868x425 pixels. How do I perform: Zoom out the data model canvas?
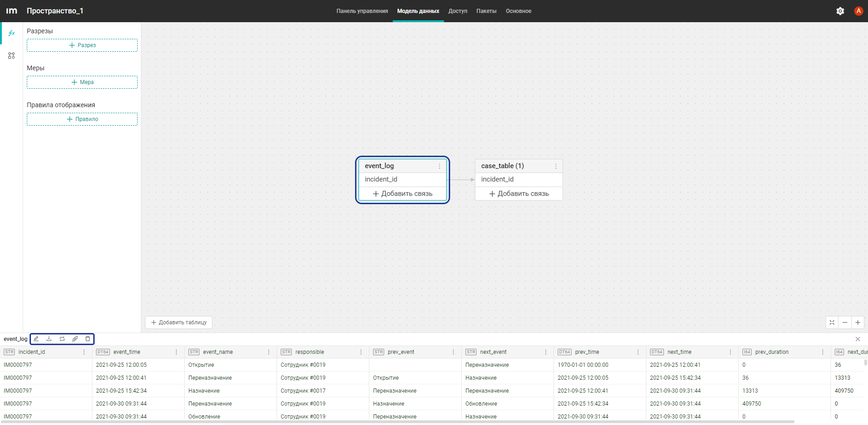click(x=845, y=322)
